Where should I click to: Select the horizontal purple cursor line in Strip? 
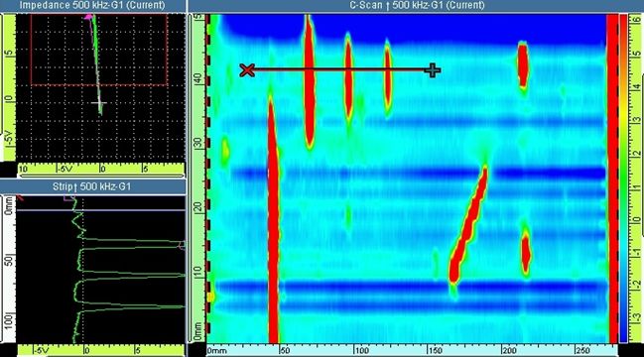pos(100,210)
